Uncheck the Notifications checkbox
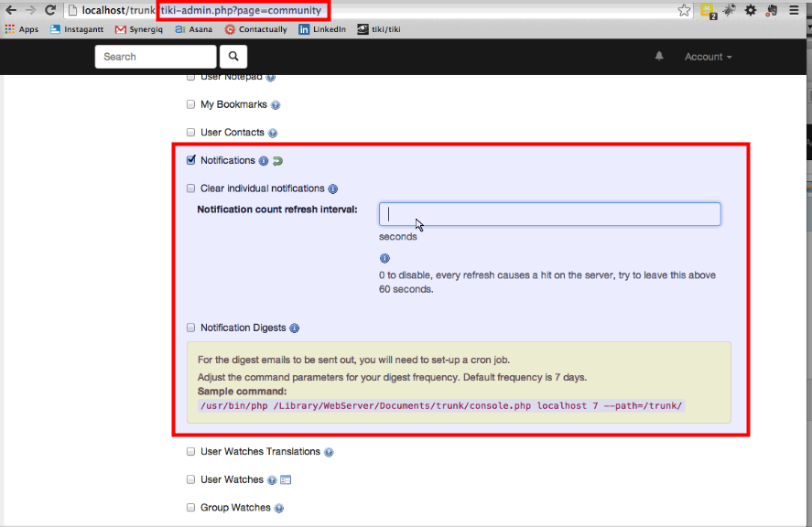The image size is (812, 527). pyautogui.click(x=191, y=160)
